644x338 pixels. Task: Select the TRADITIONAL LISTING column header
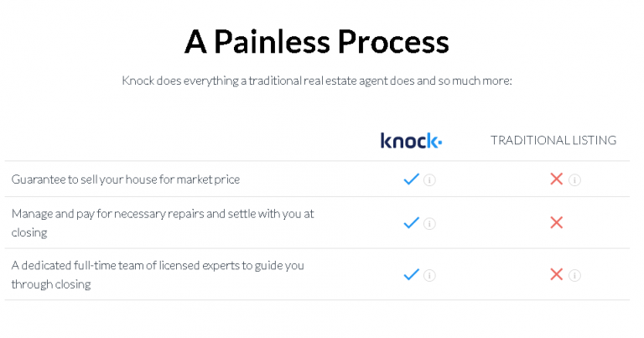(553, 140)
